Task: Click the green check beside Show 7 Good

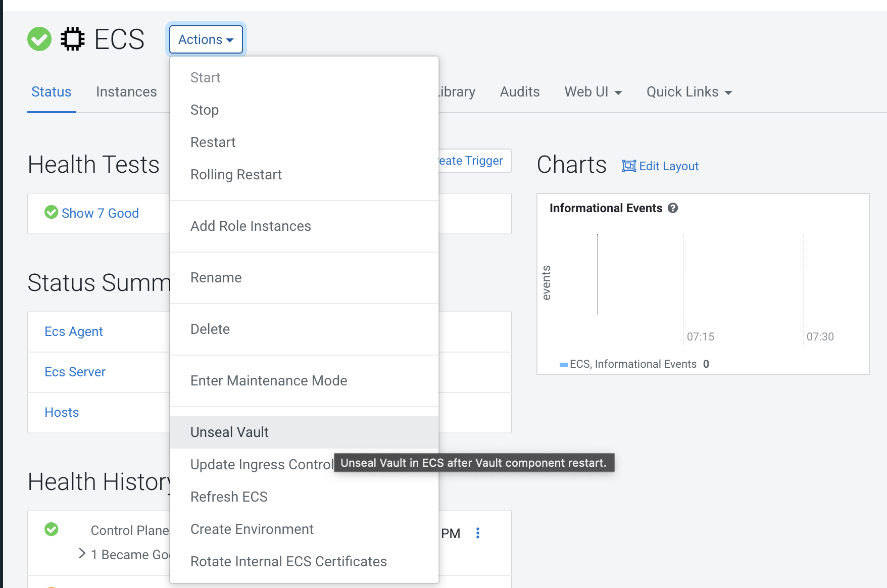Action: pos(52,212)
